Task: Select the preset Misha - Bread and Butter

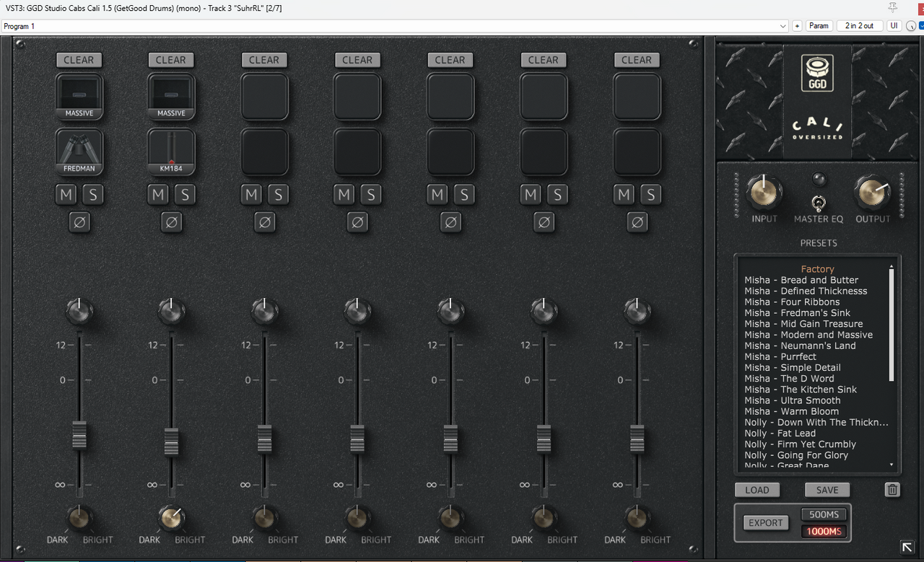Action: click(x=801, y=280)
